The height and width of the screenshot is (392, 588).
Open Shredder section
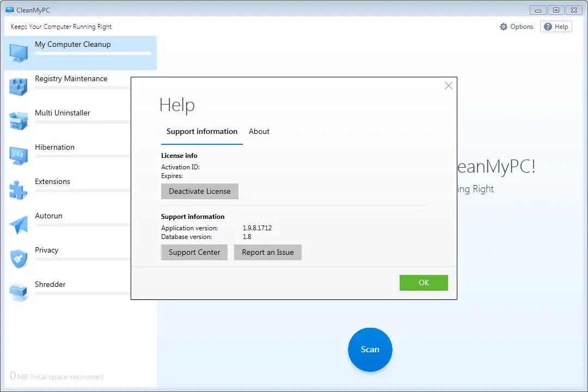68,292
